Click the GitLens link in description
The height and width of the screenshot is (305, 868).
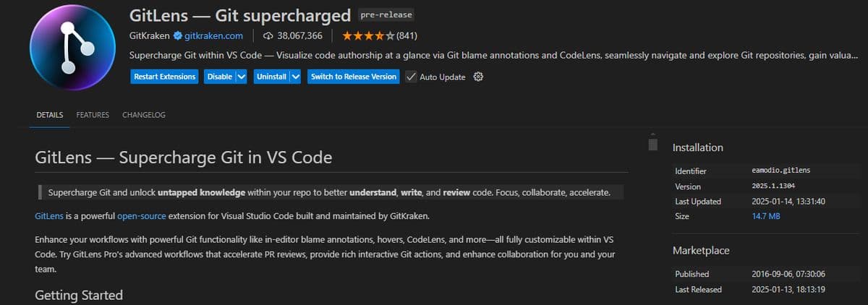[48, 216]
